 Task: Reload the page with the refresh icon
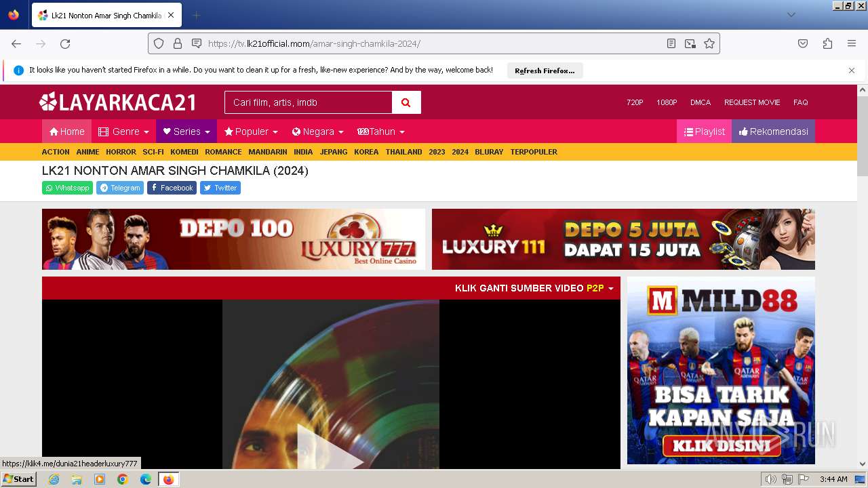(65, 43)
